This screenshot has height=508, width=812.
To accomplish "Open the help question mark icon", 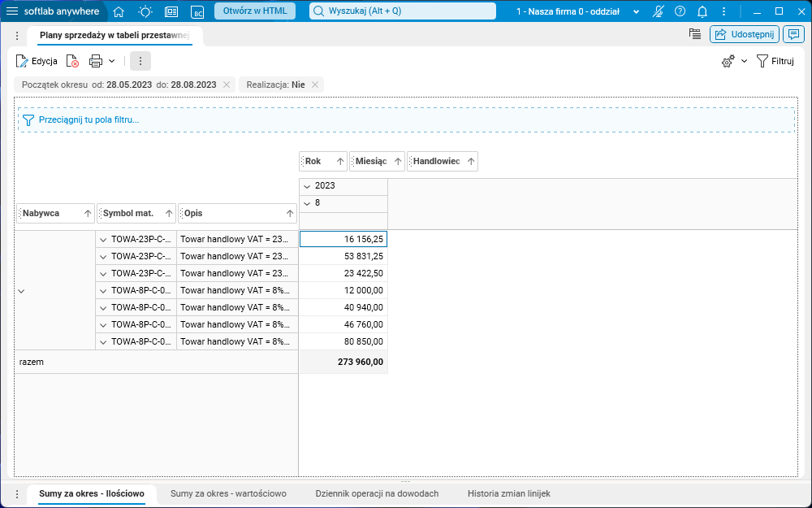I will [680, 11].
